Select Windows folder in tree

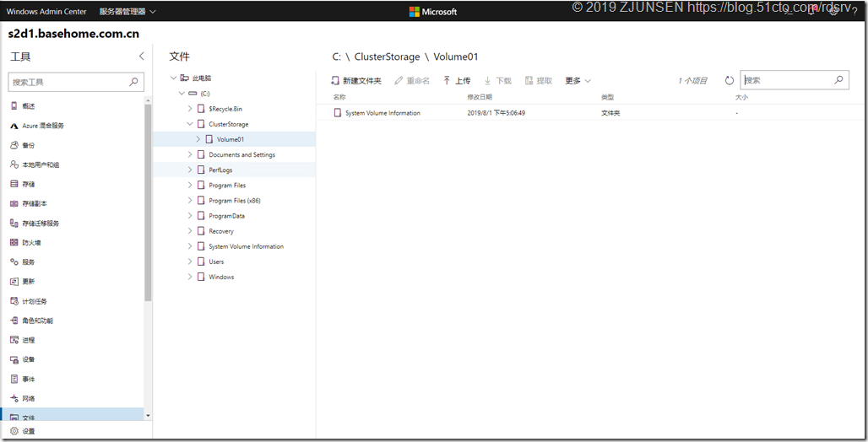221,277
